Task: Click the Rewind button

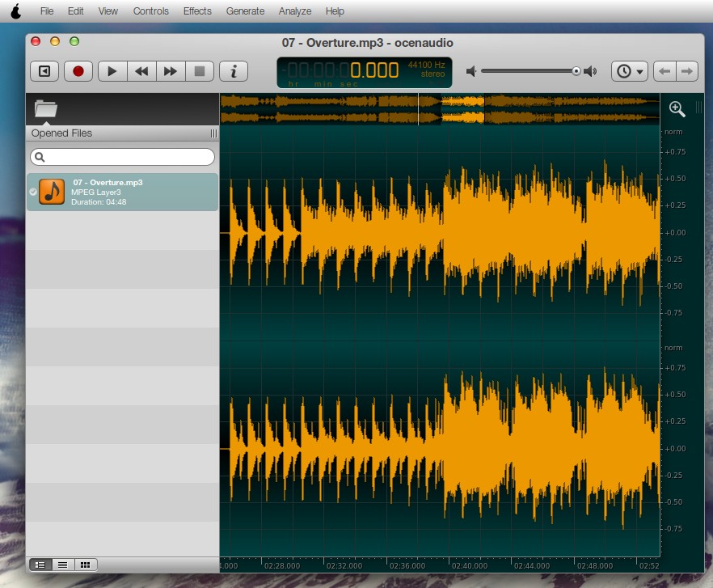Action: (141, 71)
